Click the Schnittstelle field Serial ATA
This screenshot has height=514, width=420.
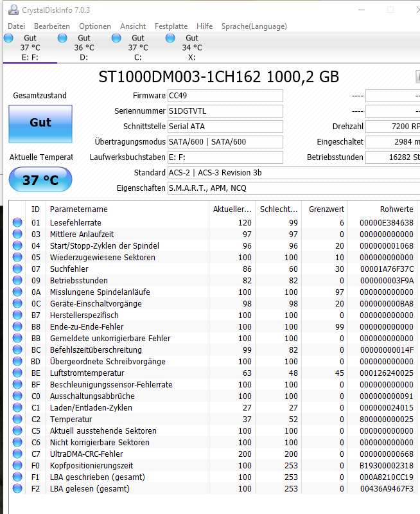[225, 127]
